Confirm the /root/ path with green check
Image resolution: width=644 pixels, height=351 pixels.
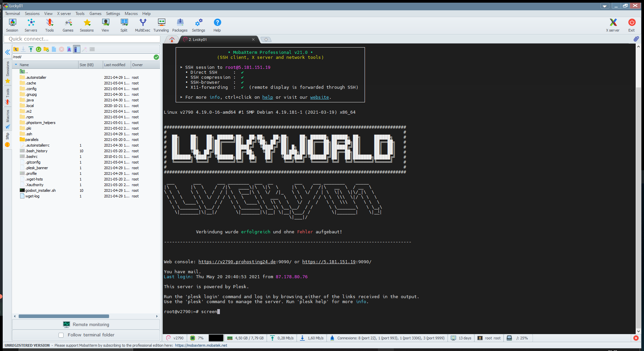point(156,57)
